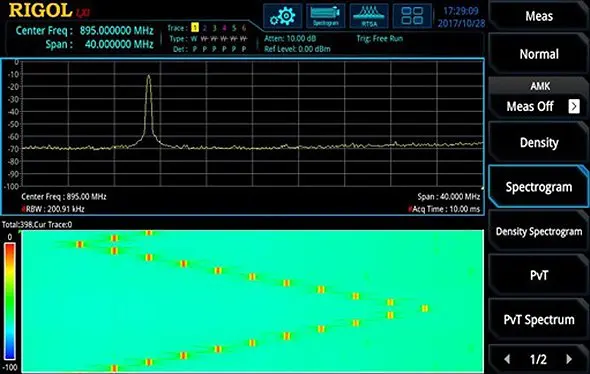Image resolution: width=590 pixels, height=374 pixels.
Task: Tap the Span 40.000000 MHz value
Action: (119, 44)
